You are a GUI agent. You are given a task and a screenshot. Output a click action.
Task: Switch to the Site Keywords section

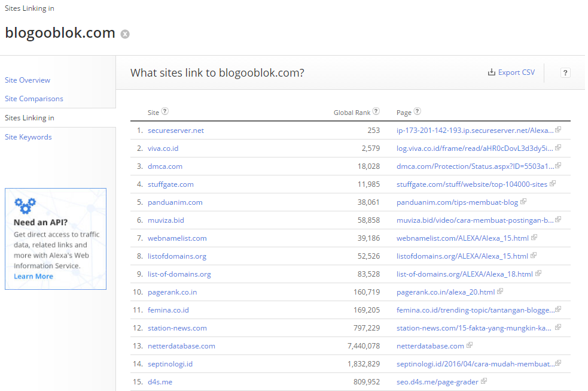pos(28,137)
